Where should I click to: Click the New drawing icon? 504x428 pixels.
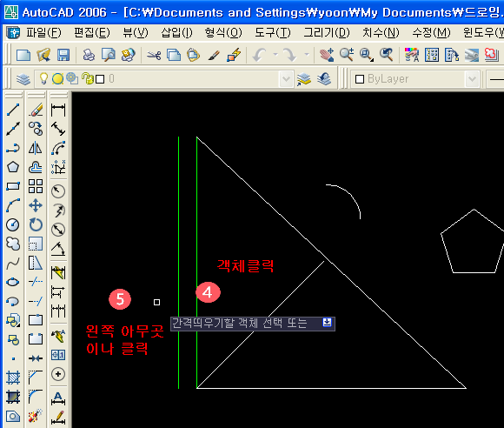[23, 55]
